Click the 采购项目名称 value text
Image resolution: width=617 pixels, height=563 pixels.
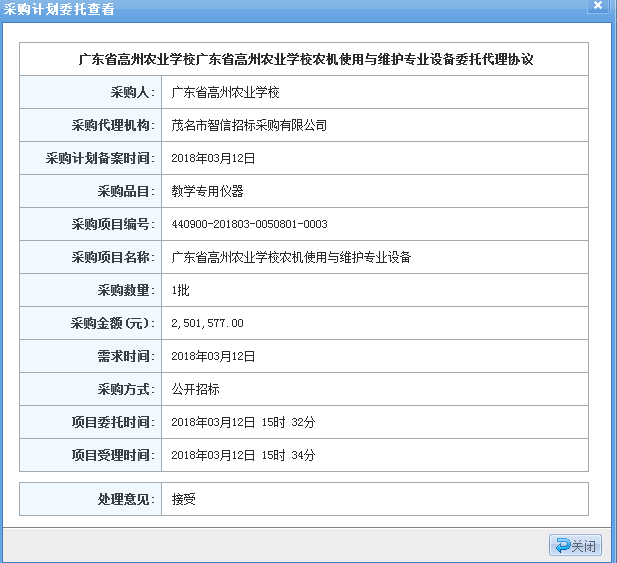(x=291, y=257)
